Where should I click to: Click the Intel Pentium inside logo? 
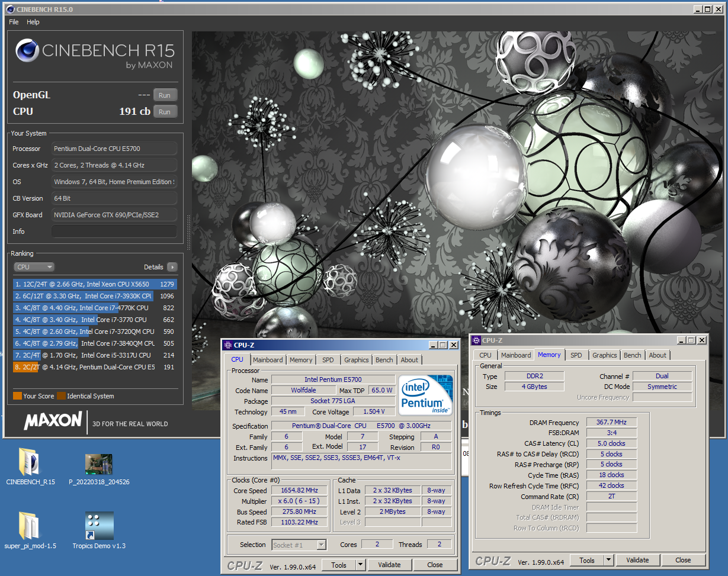pos(426,395)
